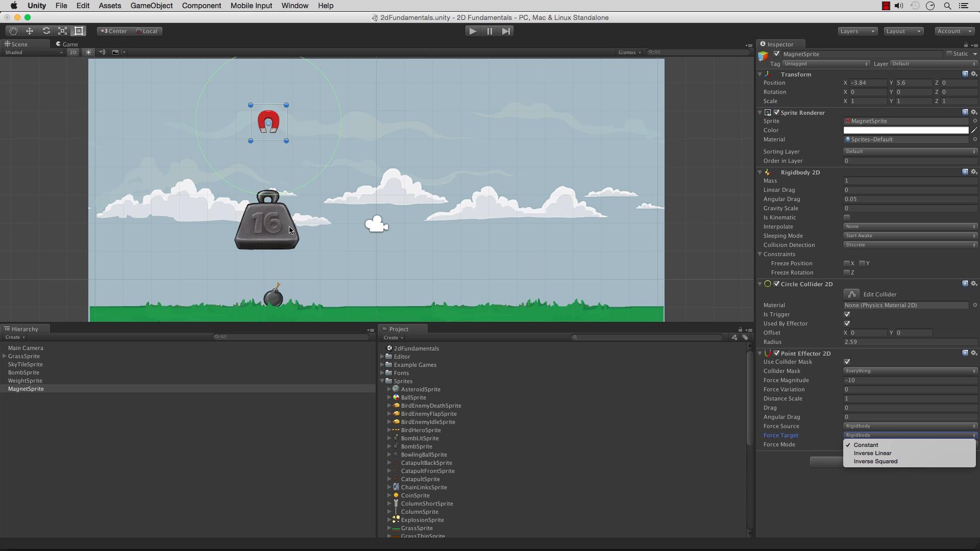
Task: Open the Layout dropdown button
Action: [x=903, y=31]
